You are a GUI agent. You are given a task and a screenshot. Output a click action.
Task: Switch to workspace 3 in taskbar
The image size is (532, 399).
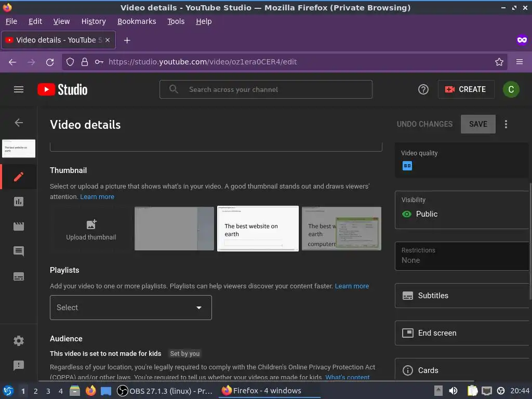pyautogui.click(x=48, y=391)
